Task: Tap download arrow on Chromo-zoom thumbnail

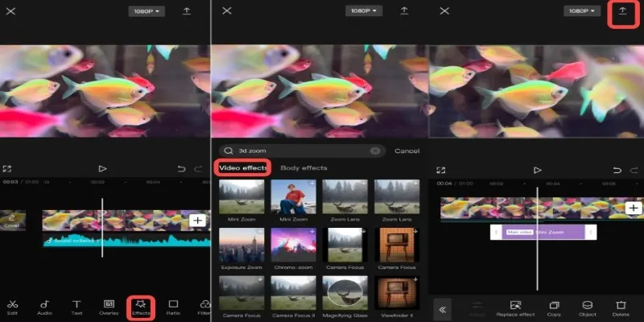Action: tap(312, 231)
